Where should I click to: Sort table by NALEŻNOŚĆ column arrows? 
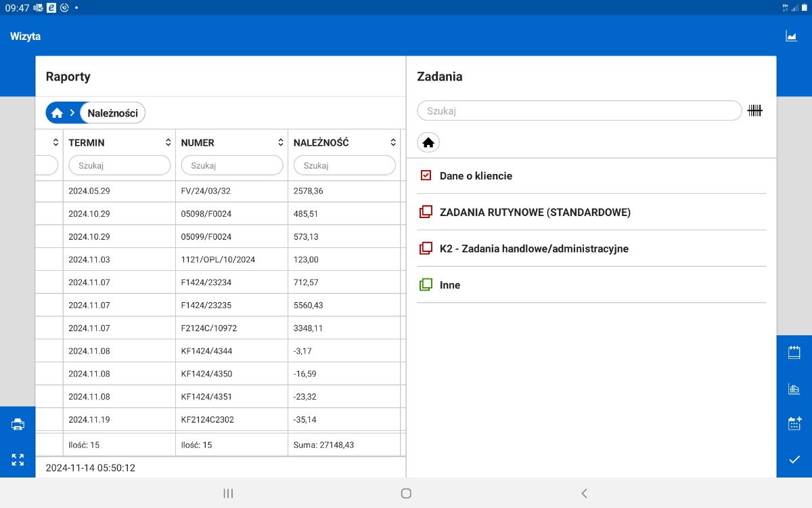(392, 143)
